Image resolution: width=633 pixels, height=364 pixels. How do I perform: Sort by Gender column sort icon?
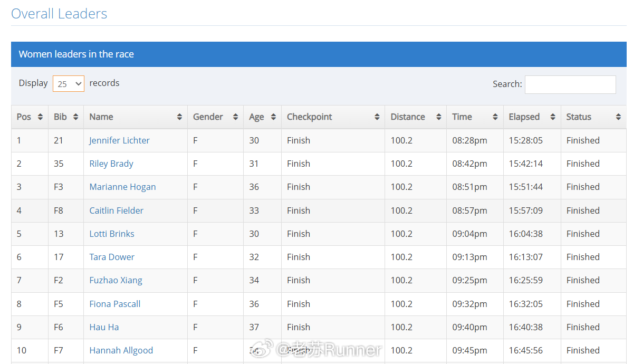235,117
